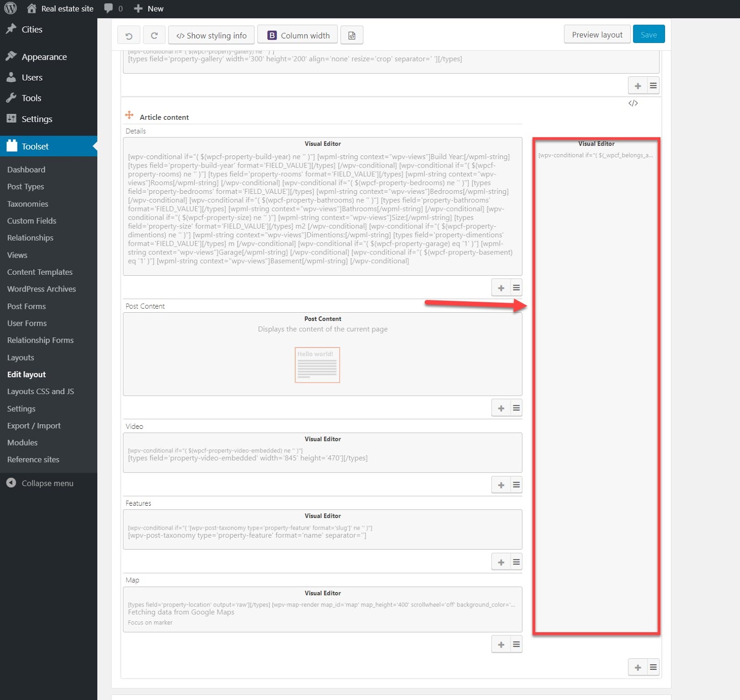
Task: Click the Hello world Post Content thumbnail
Action: (x=317, y=365)
